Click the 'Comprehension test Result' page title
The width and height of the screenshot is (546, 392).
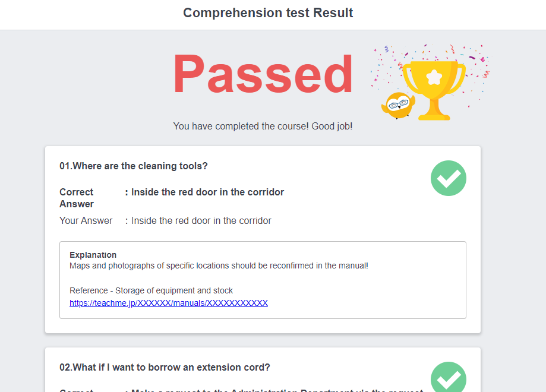pyautogui.click(x=267, y=12)
